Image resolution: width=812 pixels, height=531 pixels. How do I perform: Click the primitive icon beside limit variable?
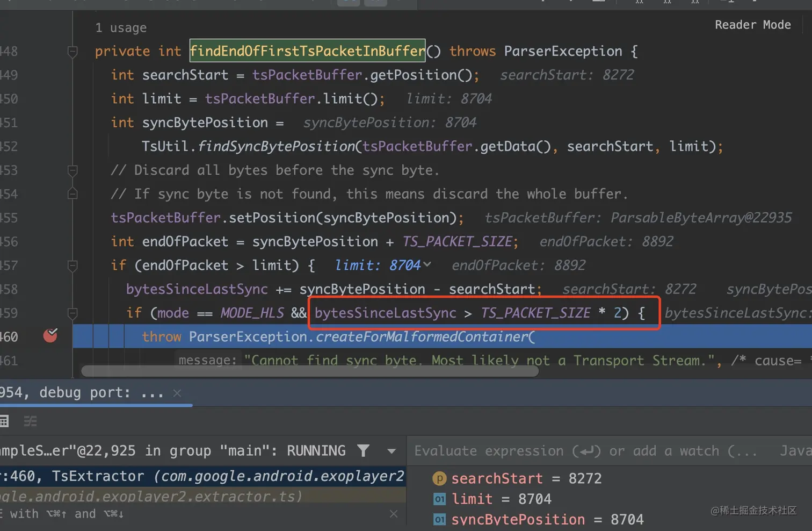pyautogui.click(x=439, y=499)
